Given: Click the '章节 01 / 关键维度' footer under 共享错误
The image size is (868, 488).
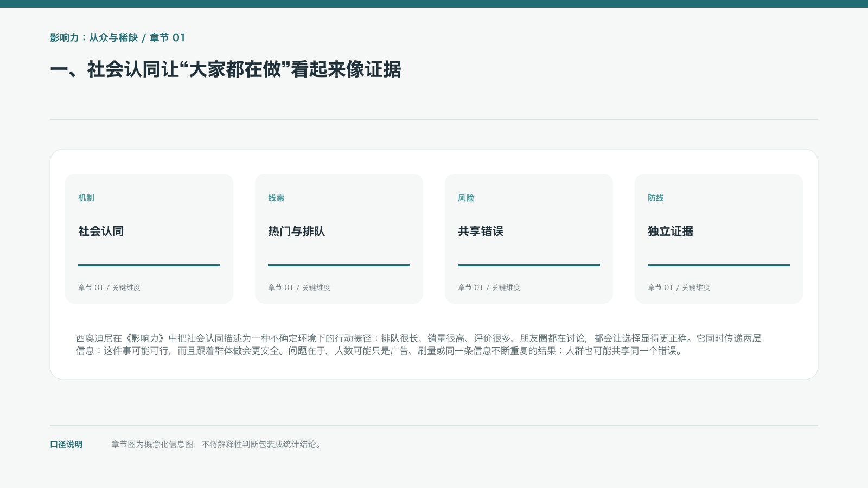Looking at the screenshot, I should coord(489,287).
